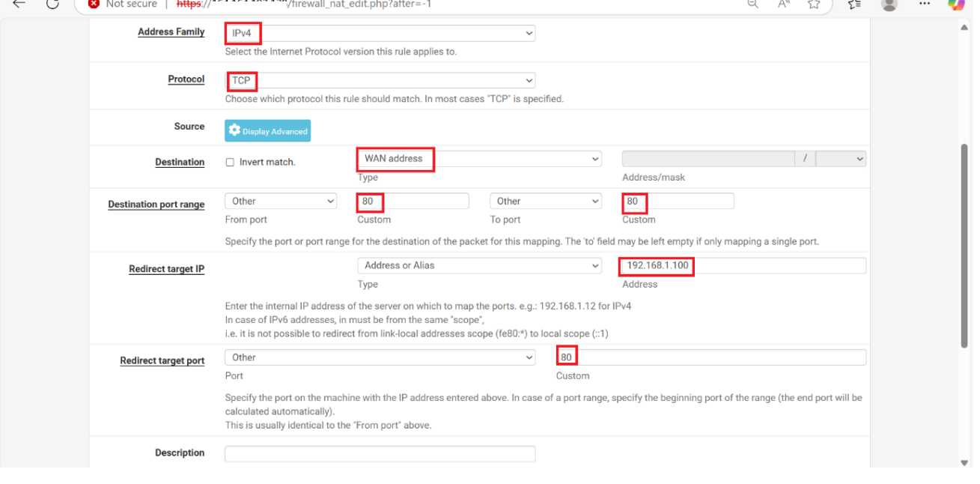Click the Not secure text
Image resolution: width=980 pixels, height=484 pixels.
(x=132, y=4)
